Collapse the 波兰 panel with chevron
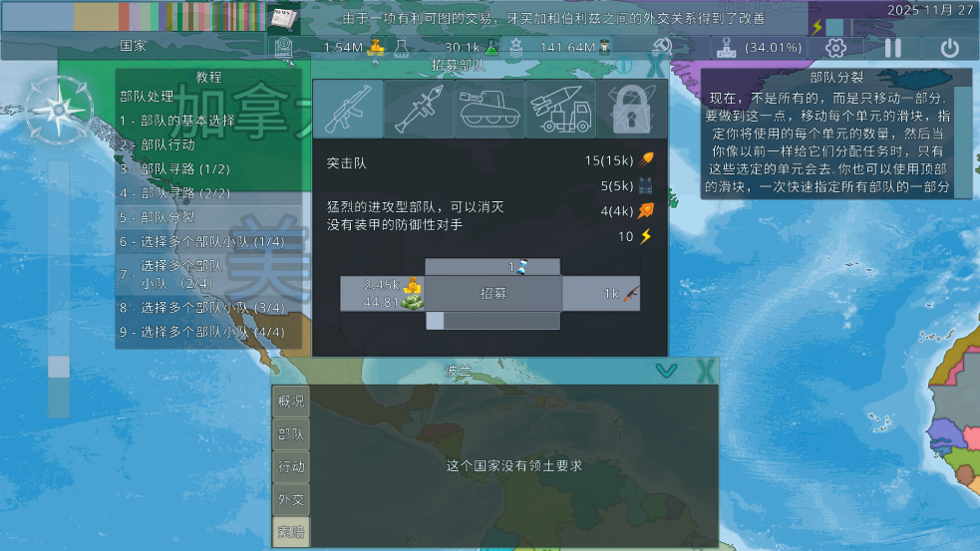 click(x=666, y=372)
